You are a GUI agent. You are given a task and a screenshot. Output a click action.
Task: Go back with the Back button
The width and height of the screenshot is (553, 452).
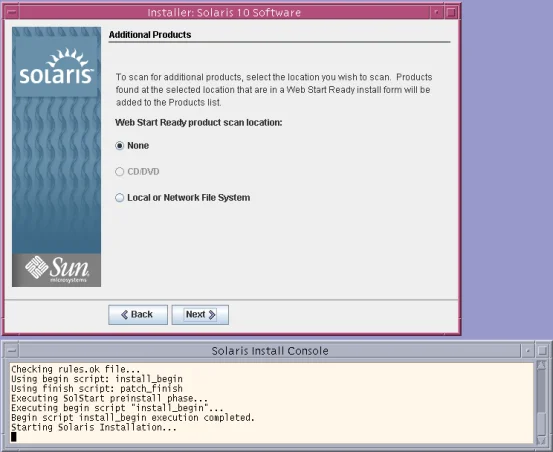pos(138,314)
